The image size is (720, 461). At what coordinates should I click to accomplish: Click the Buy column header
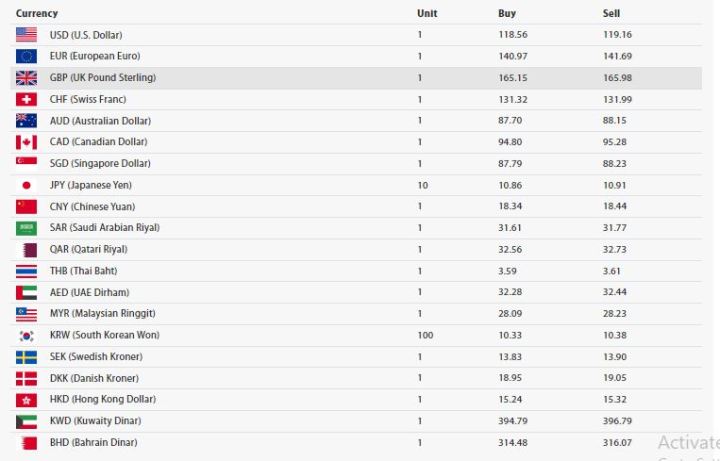[x=507, y=13]
